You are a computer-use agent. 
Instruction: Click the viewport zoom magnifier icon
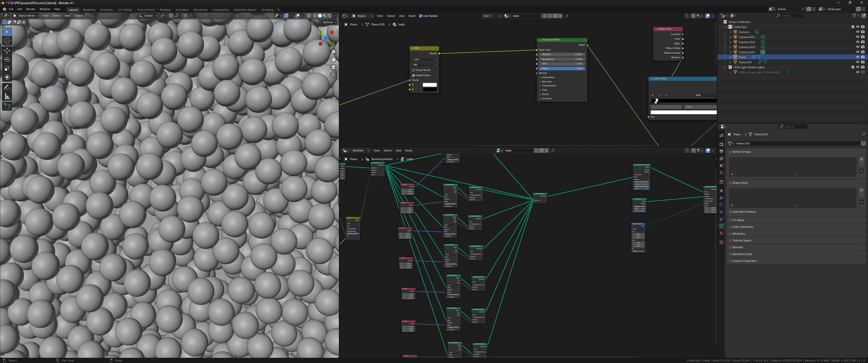pos(333,52)
